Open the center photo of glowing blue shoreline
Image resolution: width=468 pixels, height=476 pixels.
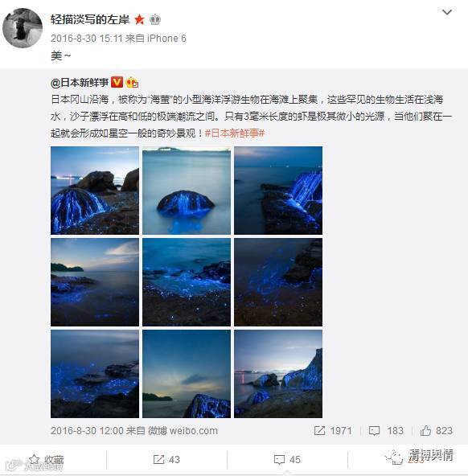187,282
